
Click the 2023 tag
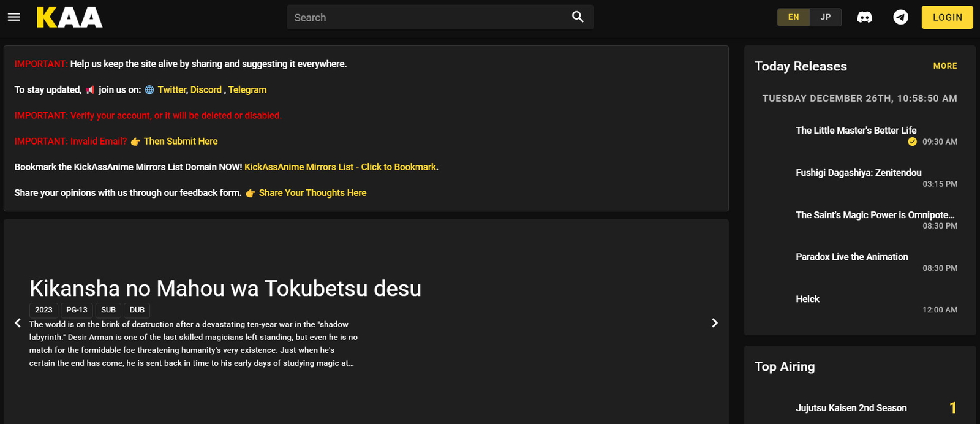pos(43,310)
